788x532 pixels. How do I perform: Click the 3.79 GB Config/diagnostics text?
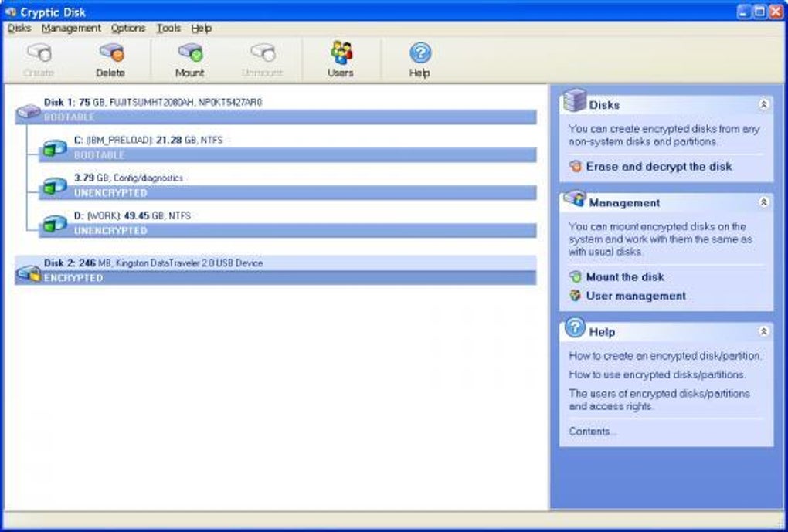(129, 178)
